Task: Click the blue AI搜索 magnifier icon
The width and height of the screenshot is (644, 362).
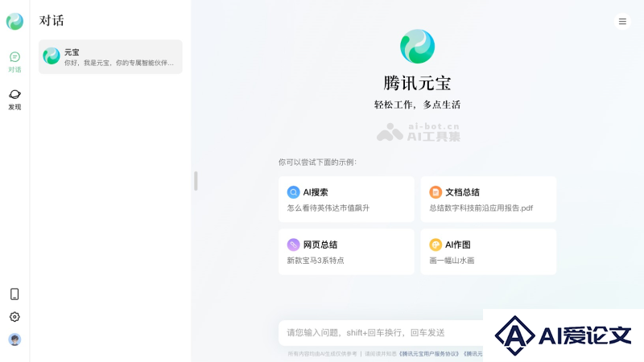Action: pos(293,192)
